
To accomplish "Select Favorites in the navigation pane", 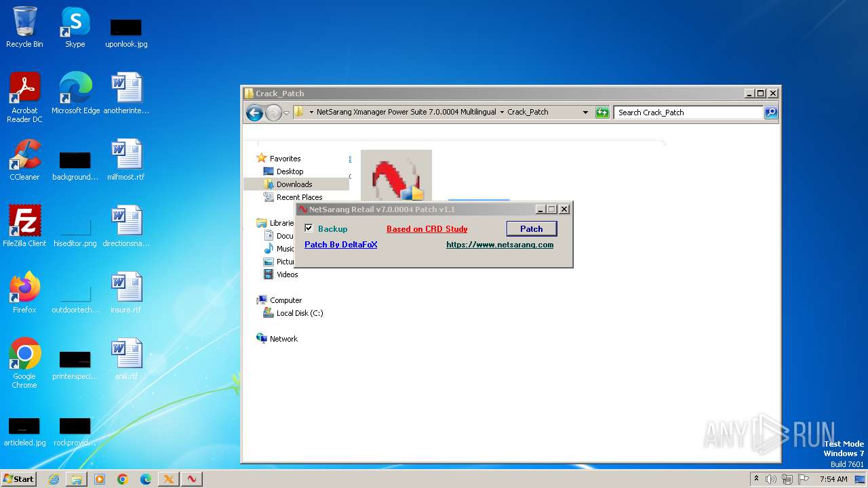I will (x=285, y=159).
